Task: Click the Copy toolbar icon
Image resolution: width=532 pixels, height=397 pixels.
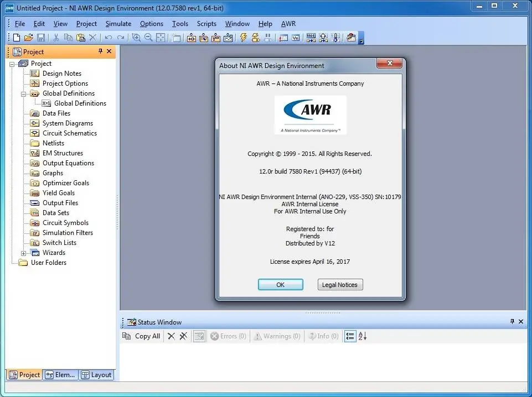Action: pos(68,38)
